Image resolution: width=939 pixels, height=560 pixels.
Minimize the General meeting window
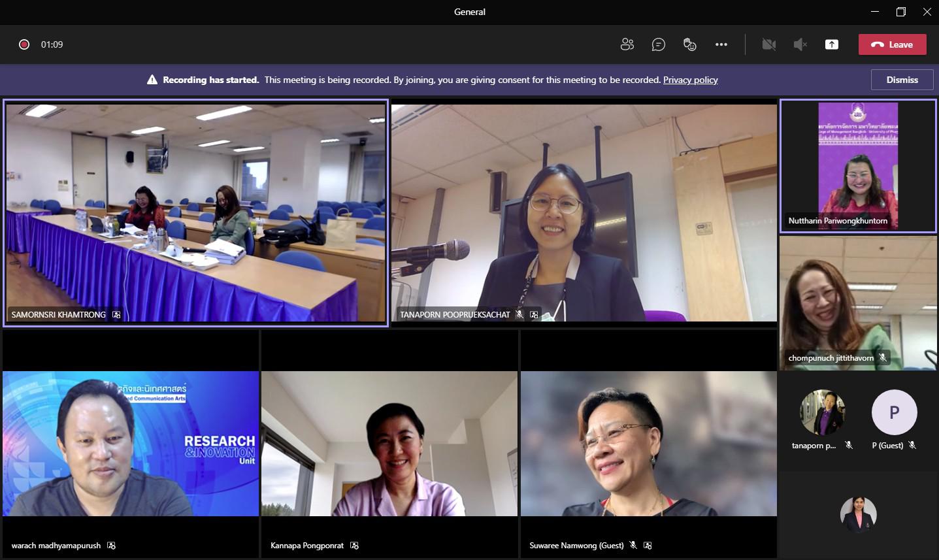pos(875,12)
